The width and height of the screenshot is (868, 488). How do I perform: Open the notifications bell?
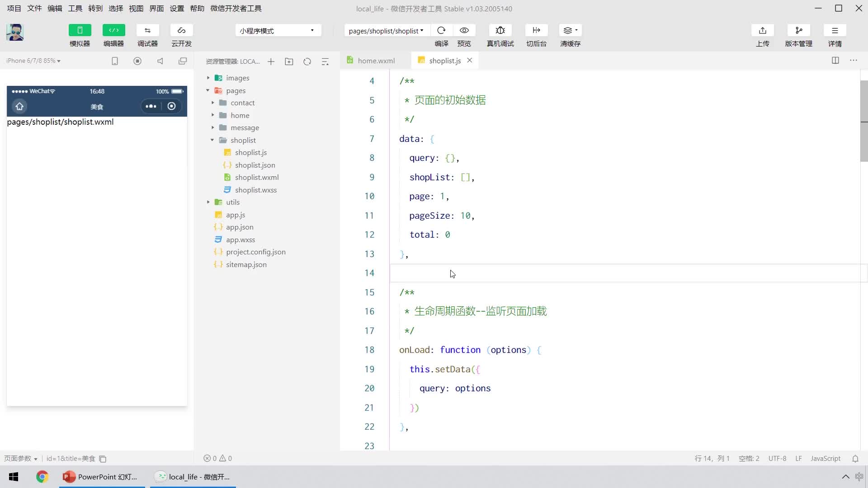tap(855, 458)
